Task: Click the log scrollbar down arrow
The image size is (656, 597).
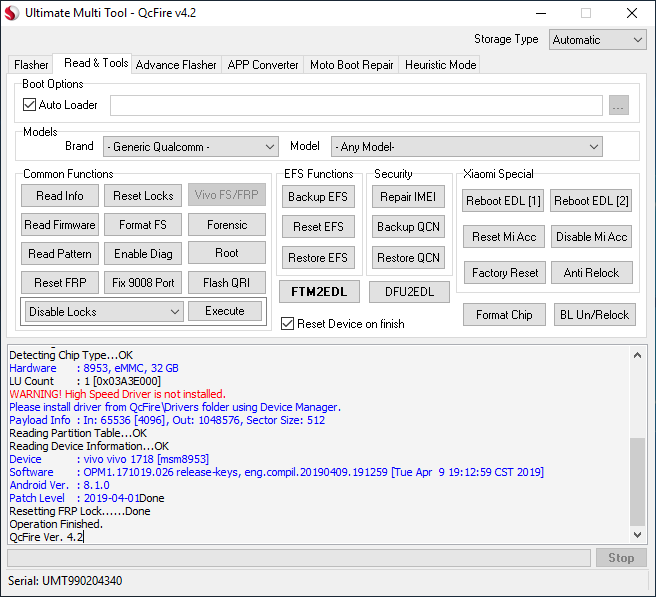Action: click(x=637, y=534)
